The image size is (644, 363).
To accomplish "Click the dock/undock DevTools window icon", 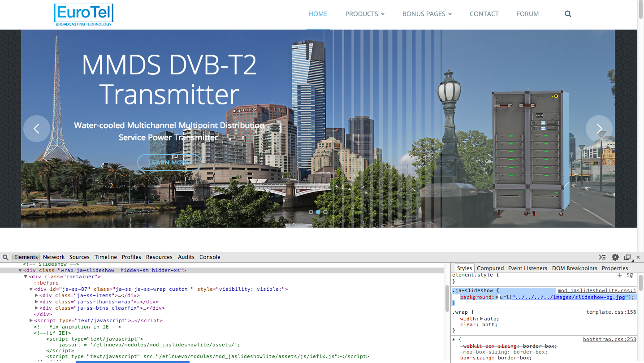I will click(627, 257).
